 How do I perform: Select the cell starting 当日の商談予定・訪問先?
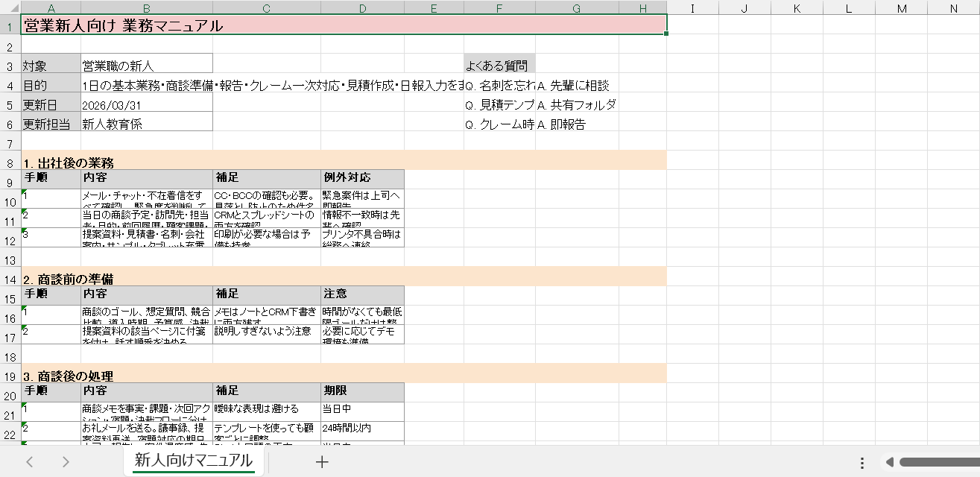point(147,218)
